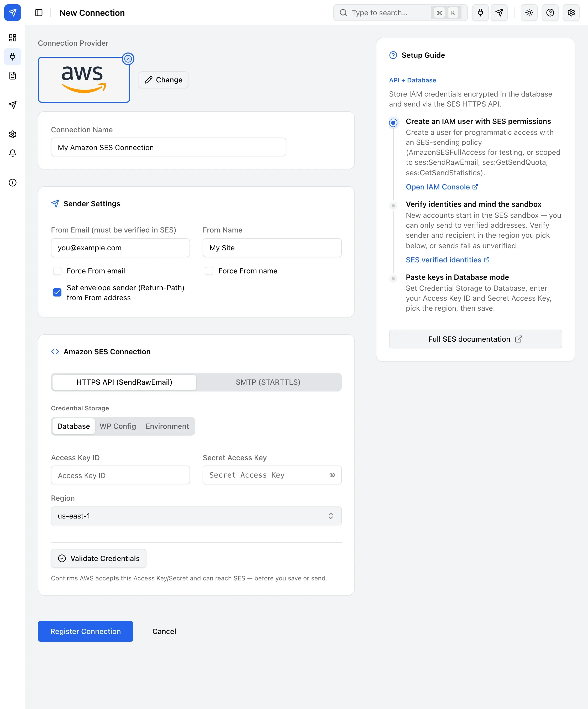The height and width of the screenshot is (709, 588).
Task: Open the notifications bell in sidebar
Action: tap(13, 153)
